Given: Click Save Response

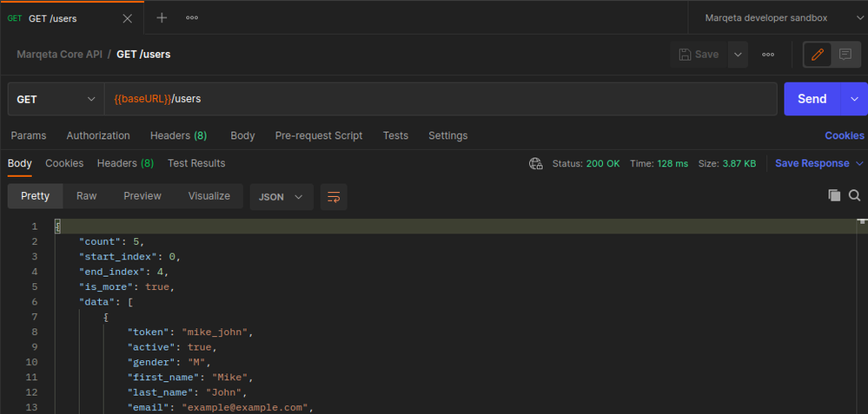Looking at the screenshot, I should 812,163.
